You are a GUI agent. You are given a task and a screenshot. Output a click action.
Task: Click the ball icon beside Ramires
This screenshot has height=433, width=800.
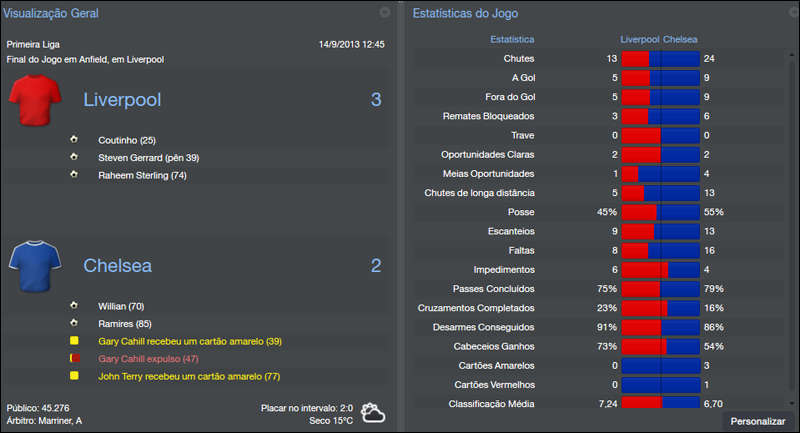(74, 323)
